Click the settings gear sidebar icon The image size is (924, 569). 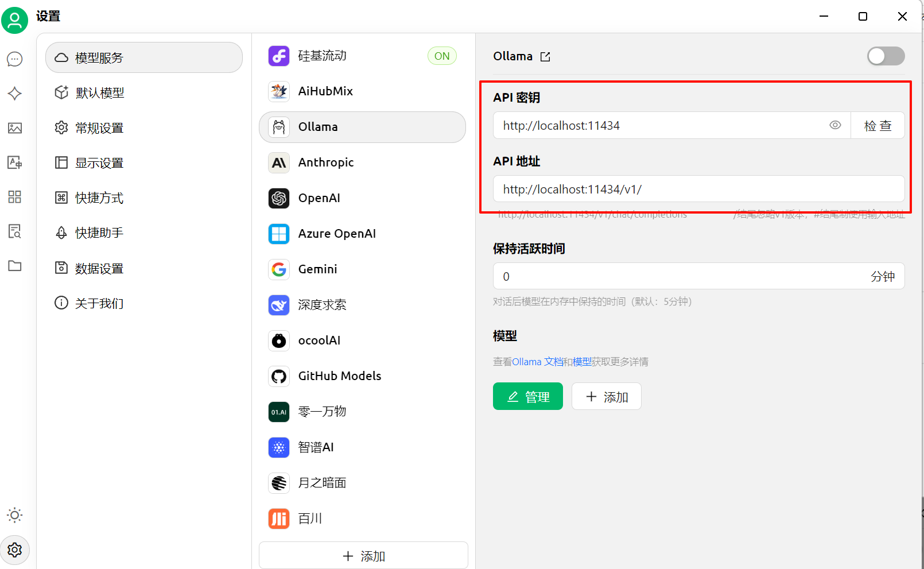15,550
